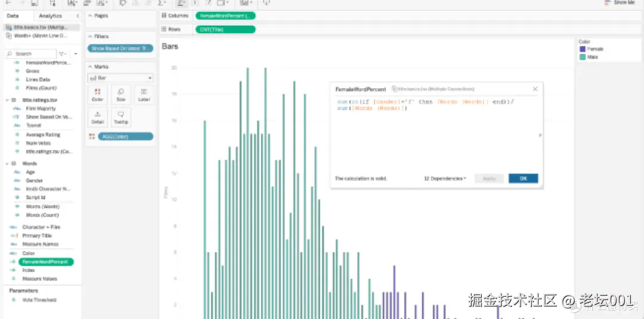This screenshot has width=644, height=319.
Task: Click the Columns shelf icon
Action: pyautogui.click(x=164, y=16)
